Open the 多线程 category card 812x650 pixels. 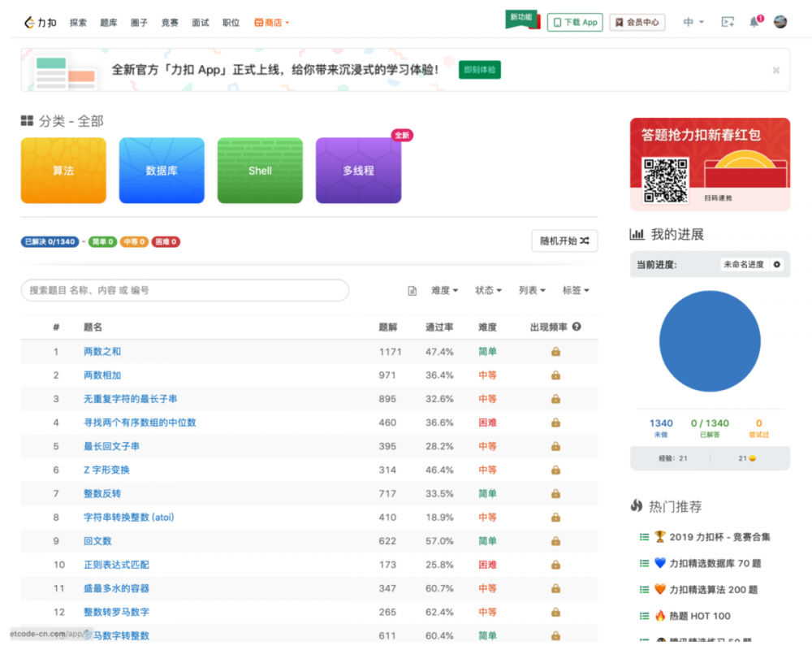click(358, 171)
